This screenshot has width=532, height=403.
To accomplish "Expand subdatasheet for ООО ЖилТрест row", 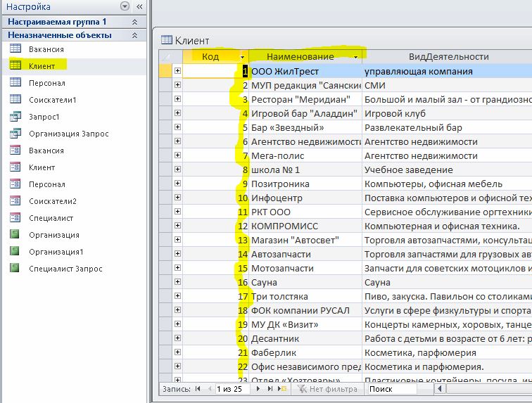I will [x=177, y=70].
